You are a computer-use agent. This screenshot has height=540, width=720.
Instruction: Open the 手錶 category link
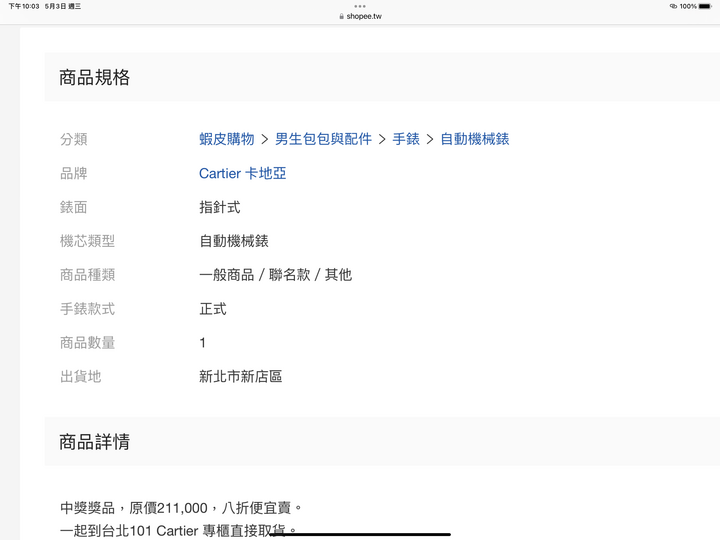click(406, 139)
